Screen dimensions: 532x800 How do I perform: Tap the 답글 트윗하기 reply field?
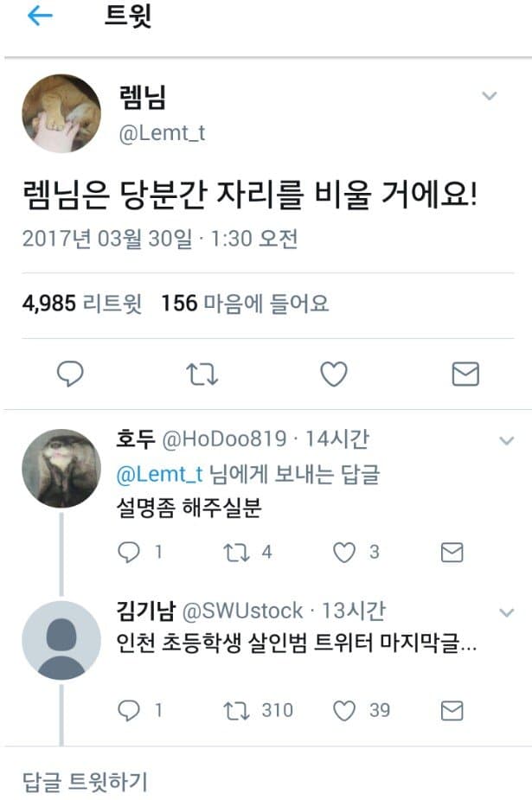85,781
